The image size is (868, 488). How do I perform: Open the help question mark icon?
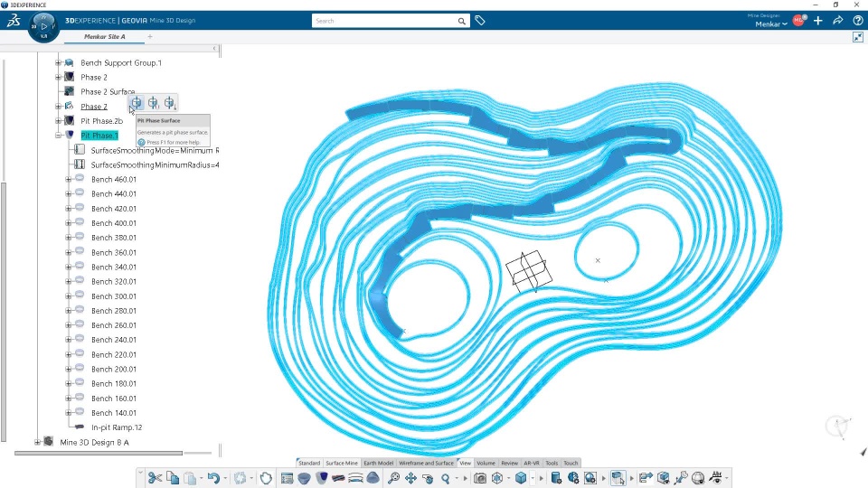tap(857, 21)
